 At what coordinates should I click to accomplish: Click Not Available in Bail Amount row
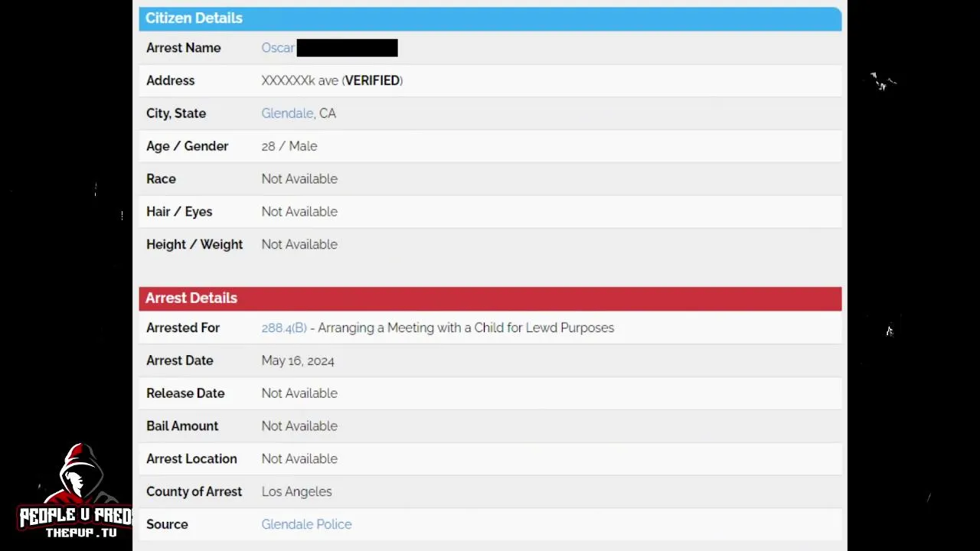point(299,426)
